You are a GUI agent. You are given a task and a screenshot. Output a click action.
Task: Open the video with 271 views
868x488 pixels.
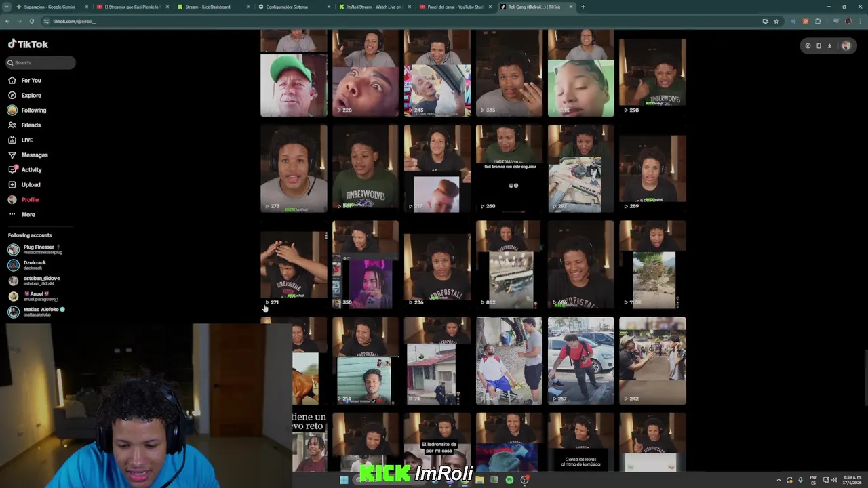294,265
